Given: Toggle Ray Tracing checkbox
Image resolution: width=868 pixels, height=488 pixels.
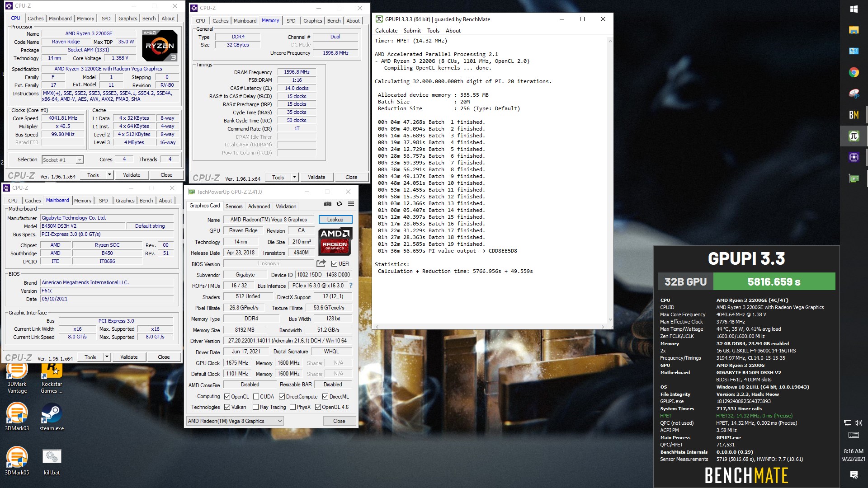Looking at the screenshot, I should tap(256, 407).
